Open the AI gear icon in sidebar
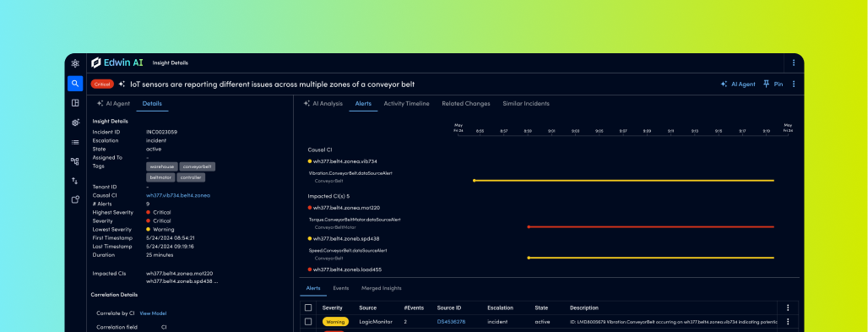This screenshot has height=332, width=868. click(75, 122)
